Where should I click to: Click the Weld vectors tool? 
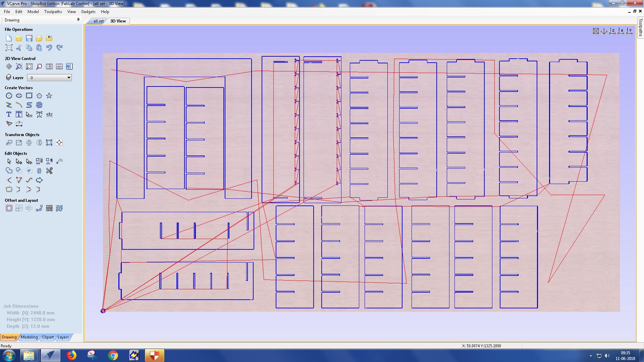coord(9,171)
